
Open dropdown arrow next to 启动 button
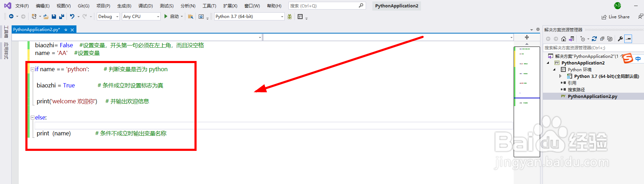182,17
